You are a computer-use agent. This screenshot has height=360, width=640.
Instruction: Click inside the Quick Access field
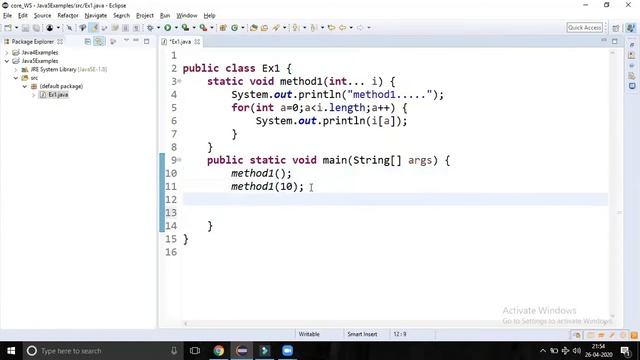(584, 28)
